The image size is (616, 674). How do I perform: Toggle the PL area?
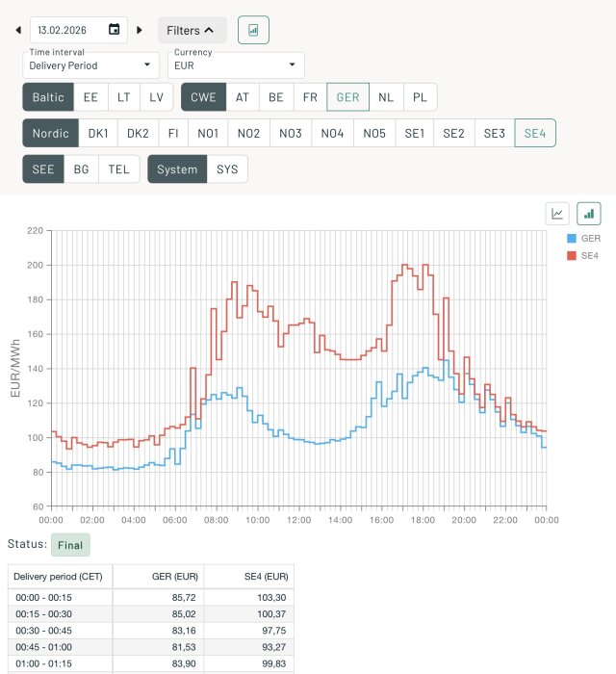[x=420, y=97]
